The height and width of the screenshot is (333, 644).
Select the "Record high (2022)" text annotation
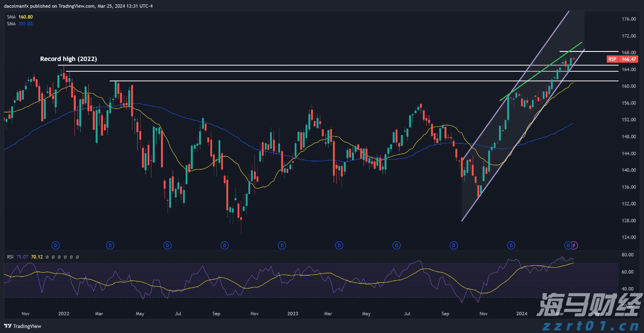68,59
